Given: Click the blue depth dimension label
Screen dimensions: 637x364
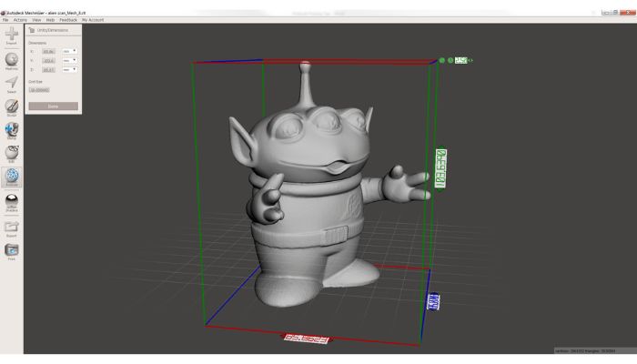Looking at the screenshot, I should pos(433,302).
